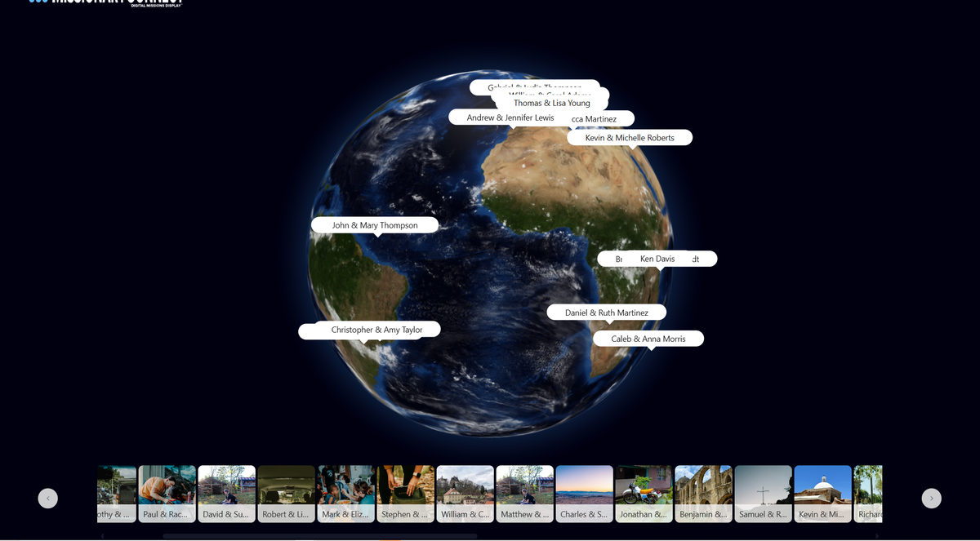Screen dimensions: 980x541
Task: Select Andrew & Jennifer Lewis globe marker
Action: (510, 118)
